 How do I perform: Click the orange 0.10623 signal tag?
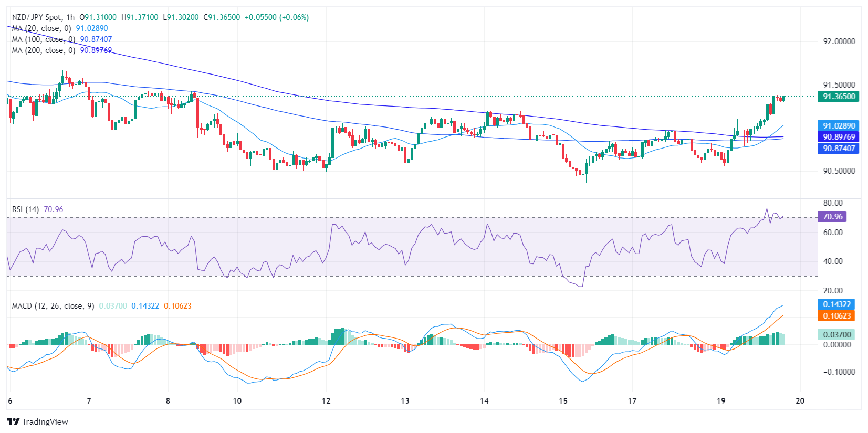tap(836, 316)
